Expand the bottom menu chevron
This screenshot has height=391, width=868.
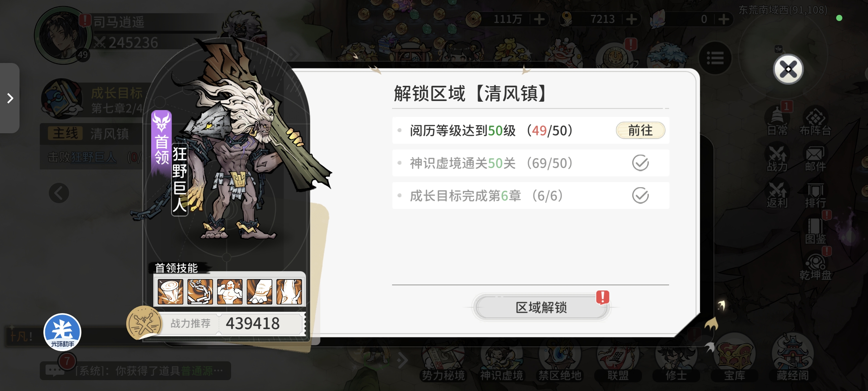(402, 360)
